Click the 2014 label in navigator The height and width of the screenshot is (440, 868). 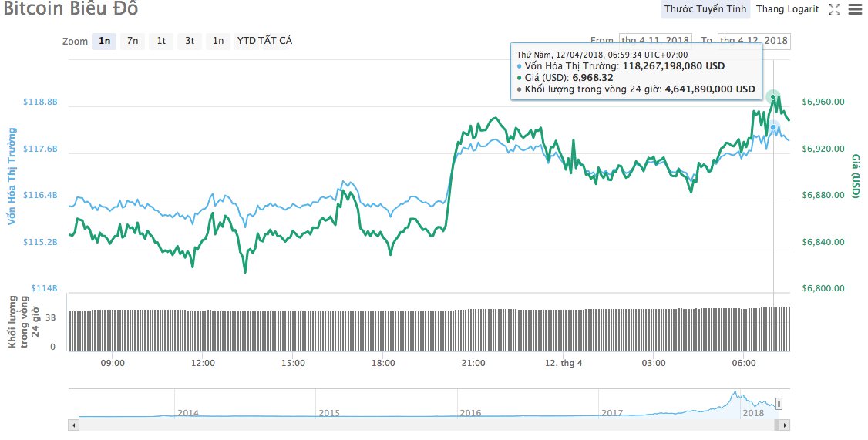click(188, 413)
